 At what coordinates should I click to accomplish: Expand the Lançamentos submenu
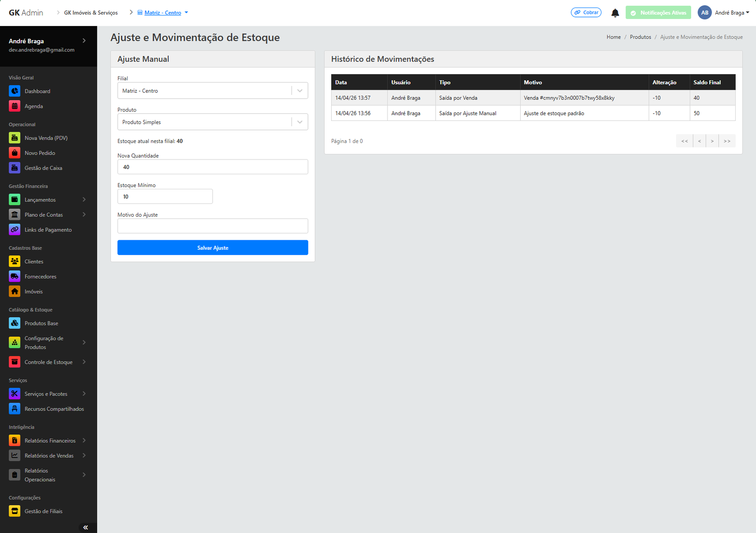pos(47,200)
